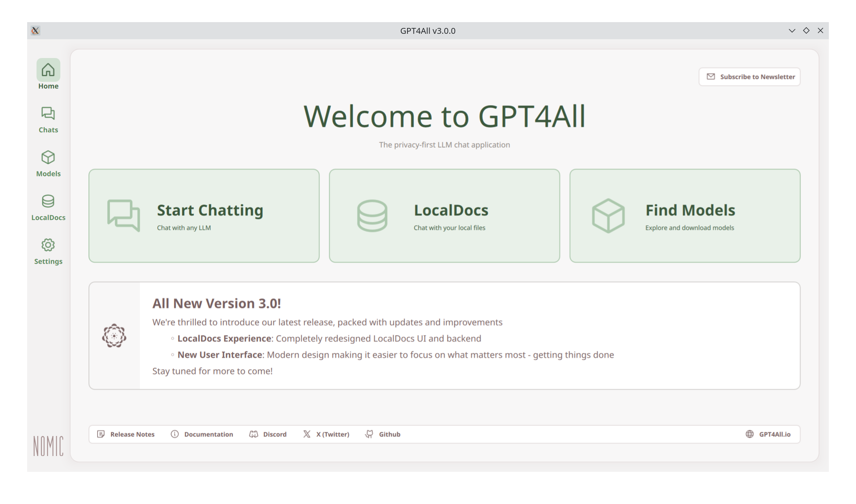Open Chats via the speech bubbles icon
This screenshot has width=856, height=504.
pos(48,113)
